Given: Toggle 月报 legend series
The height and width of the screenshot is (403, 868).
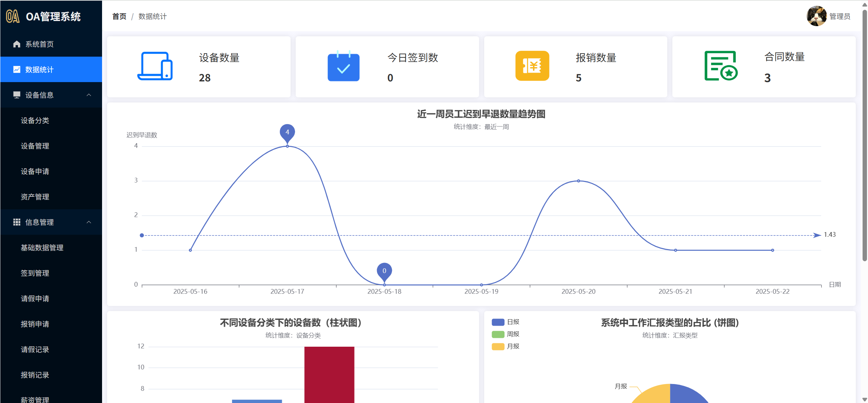Looking at the screenshot, I should tap(505, 346).
